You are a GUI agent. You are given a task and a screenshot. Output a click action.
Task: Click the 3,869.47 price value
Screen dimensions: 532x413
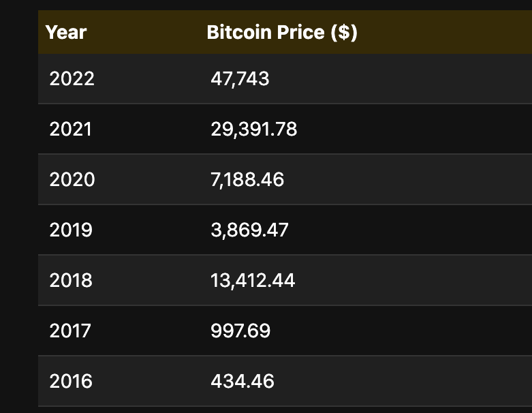pos(249,230)
